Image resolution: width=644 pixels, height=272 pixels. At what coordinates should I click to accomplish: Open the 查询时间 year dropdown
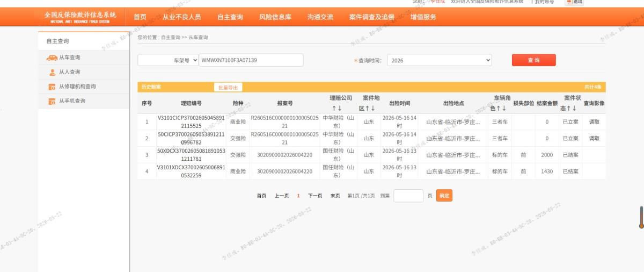click(440, 60)
